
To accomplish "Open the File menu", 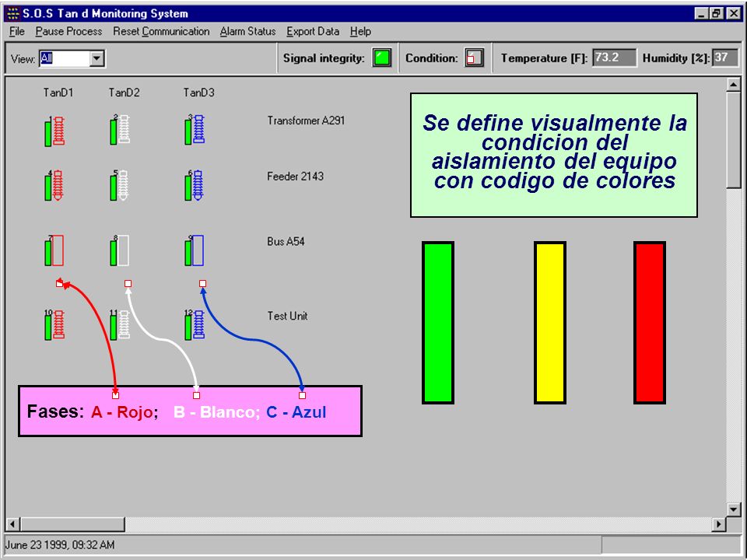I will pos(16,31).
